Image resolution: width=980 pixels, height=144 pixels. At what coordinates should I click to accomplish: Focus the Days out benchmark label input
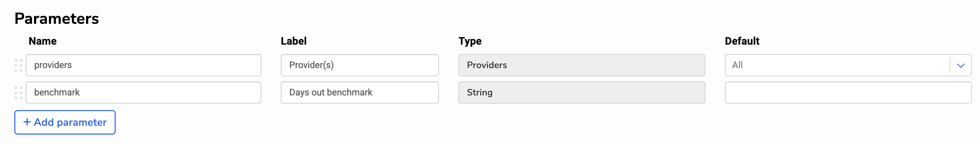359,93
